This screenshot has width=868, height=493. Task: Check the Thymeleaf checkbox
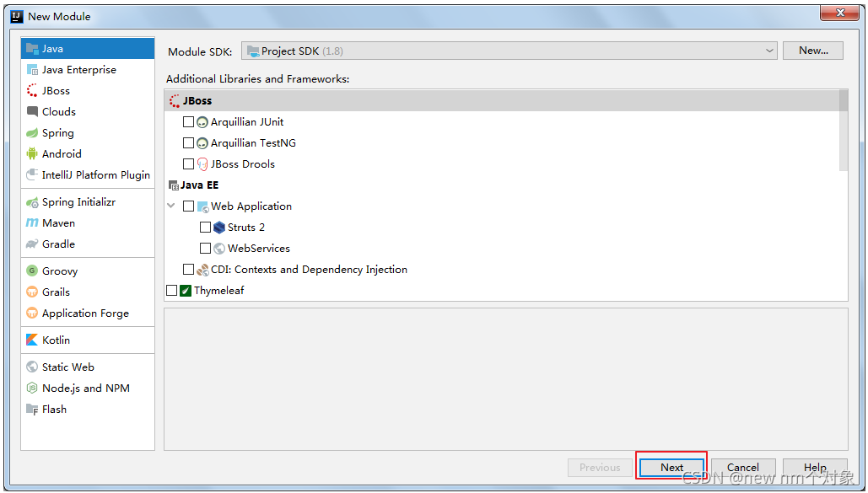[171, 290]
